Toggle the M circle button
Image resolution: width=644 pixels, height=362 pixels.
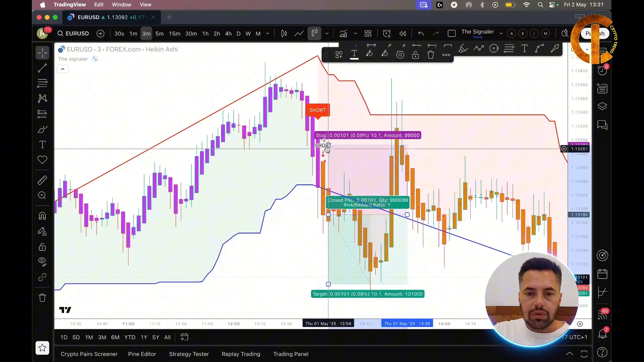(x=546, y=34)
